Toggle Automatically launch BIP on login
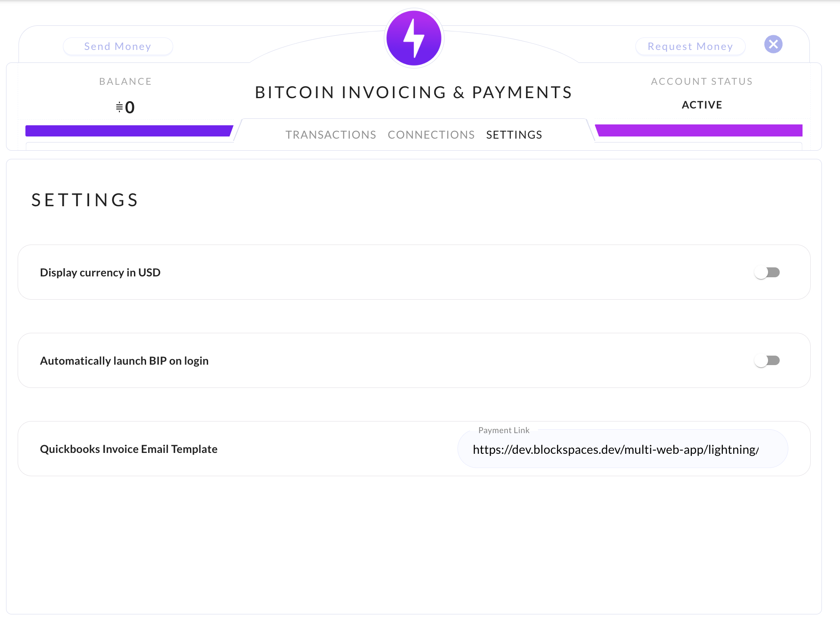The width and height of the screenshot is (840, 626). coord(767,361)
